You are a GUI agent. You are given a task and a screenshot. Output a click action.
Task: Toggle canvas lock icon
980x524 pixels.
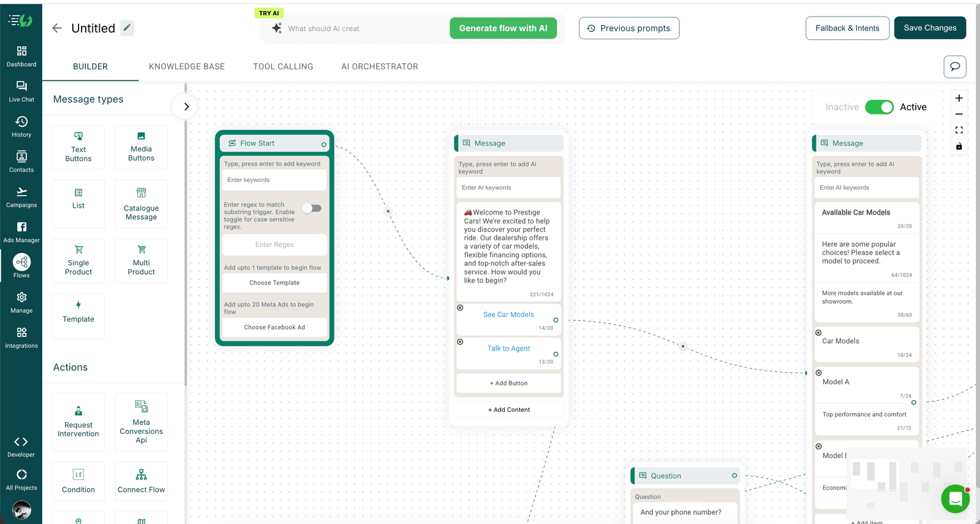959,146
